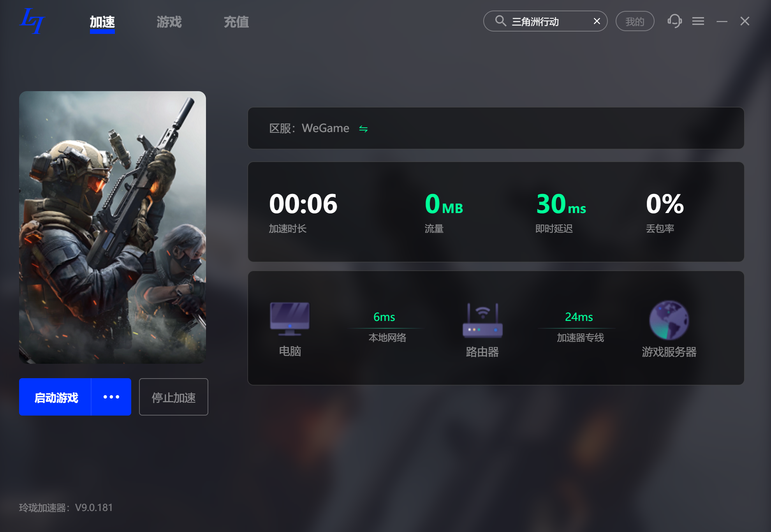Viewport: 771px width, 532px height.
Task: Click the 路由器 router icon
Action: (x=482, y=320)
